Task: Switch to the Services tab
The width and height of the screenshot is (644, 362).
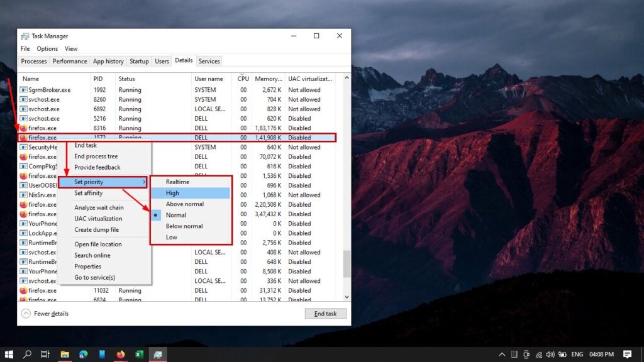Action: pos(209,61)
